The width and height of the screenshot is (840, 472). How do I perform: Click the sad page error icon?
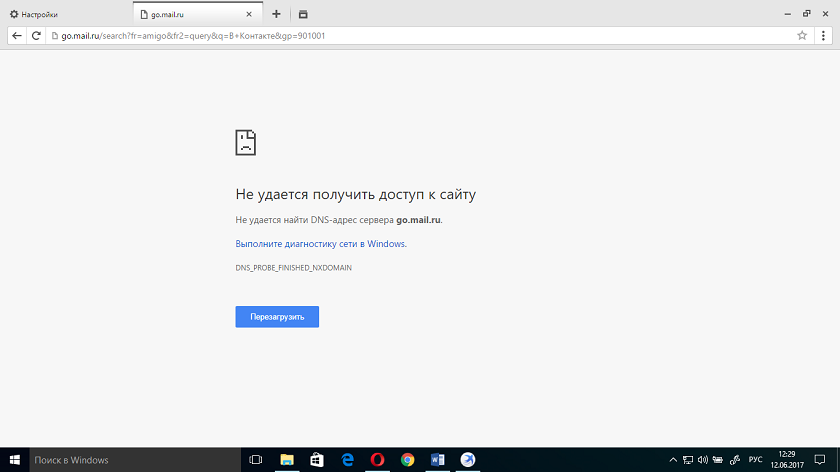pos(245,143)
